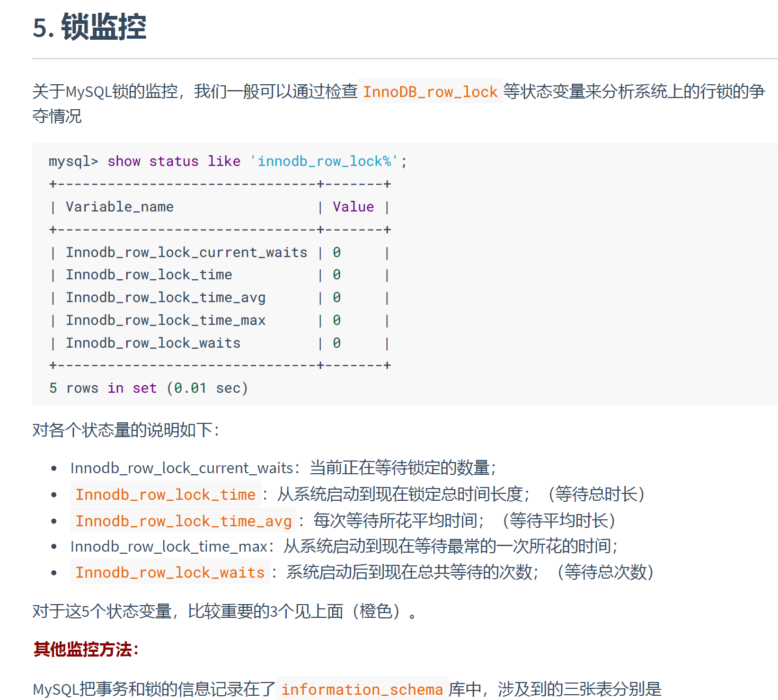Click the value 0 in the Innodb_row_lock_current_waits row

[x=337, y=252]
